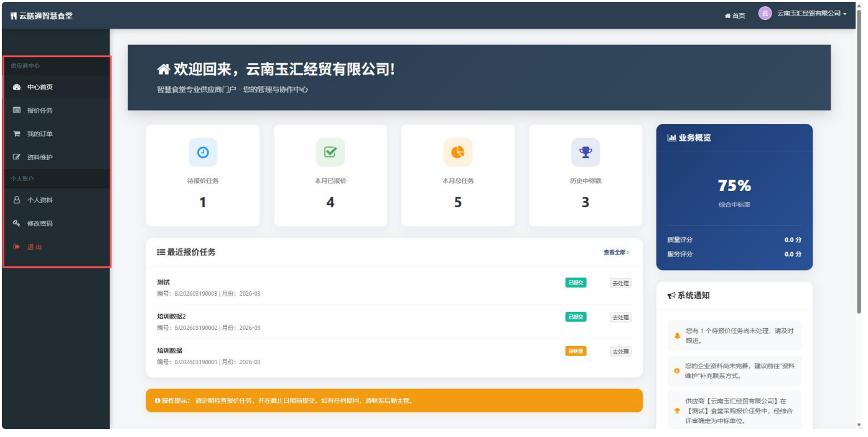Click the purple user avatar in header
868x437 pixels.
click(x=765, y=14)
